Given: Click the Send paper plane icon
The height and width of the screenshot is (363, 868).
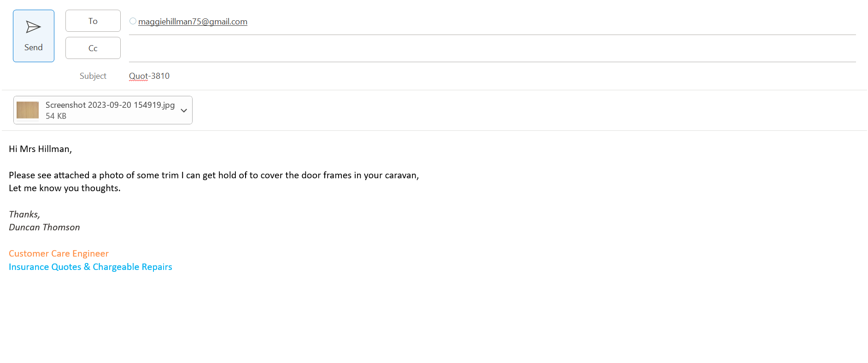Looking at the screenshot, I should click(33, 27).
